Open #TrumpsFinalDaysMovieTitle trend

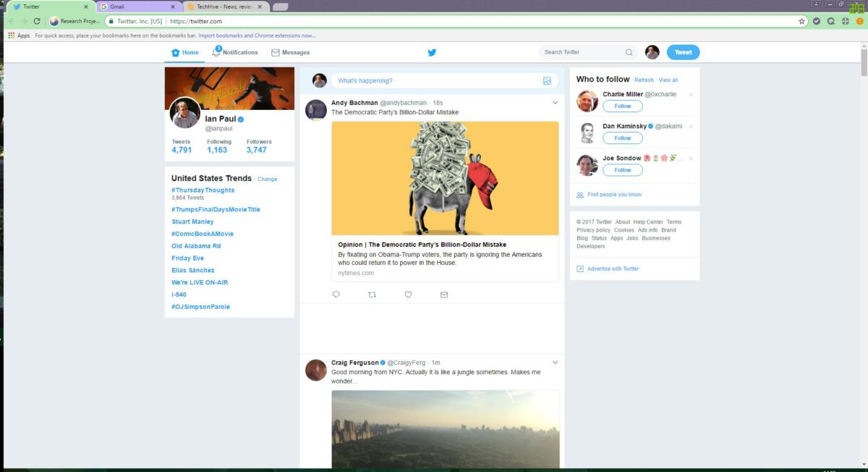point(216,209)
